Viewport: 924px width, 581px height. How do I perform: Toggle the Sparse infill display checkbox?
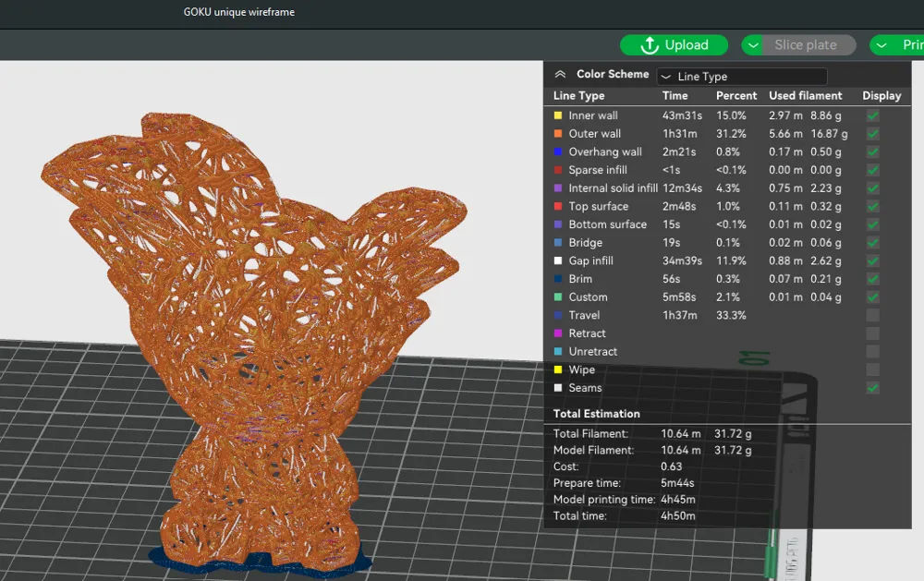[873, 170]
